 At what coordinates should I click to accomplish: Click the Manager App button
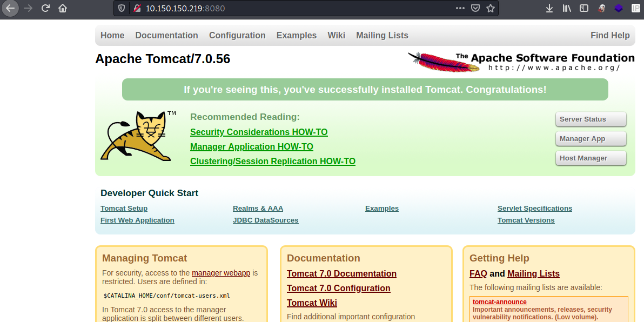(591, 139)
